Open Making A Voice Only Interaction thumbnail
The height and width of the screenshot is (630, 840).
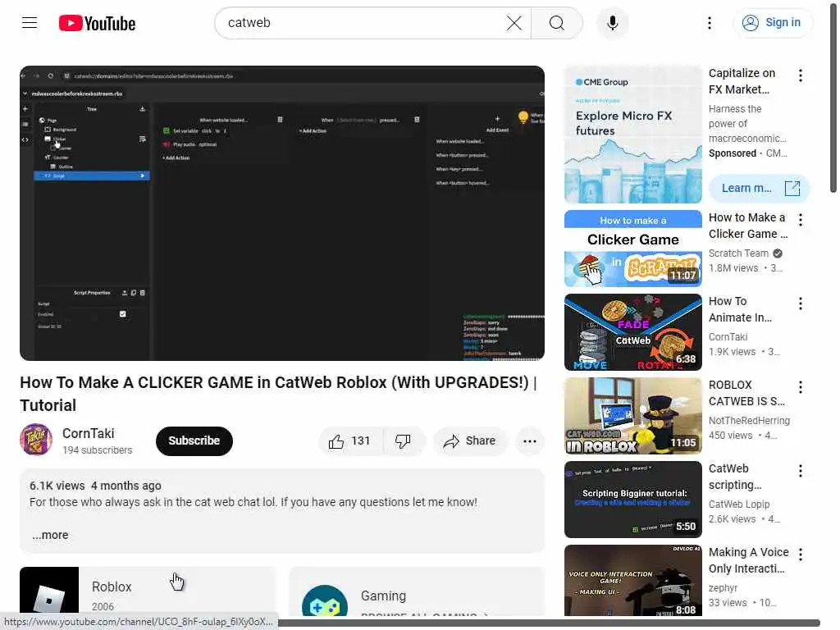tap(632, 581)
